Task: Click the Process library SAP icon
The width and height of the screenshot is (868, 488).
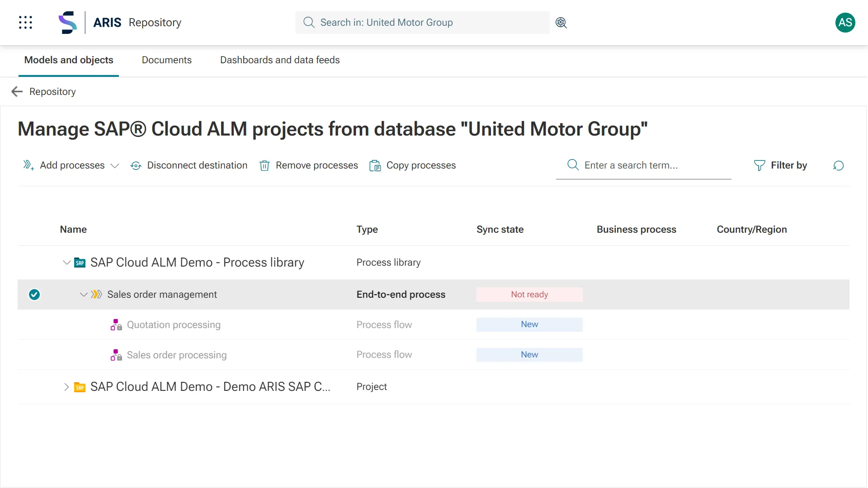Action: tap(80, 263)
